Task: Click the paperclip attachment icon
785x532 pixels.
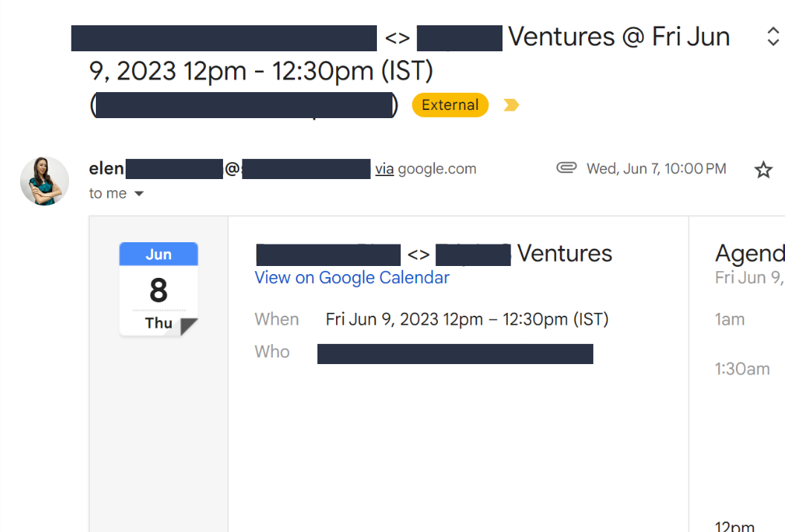Action: (x=566, y=168)
